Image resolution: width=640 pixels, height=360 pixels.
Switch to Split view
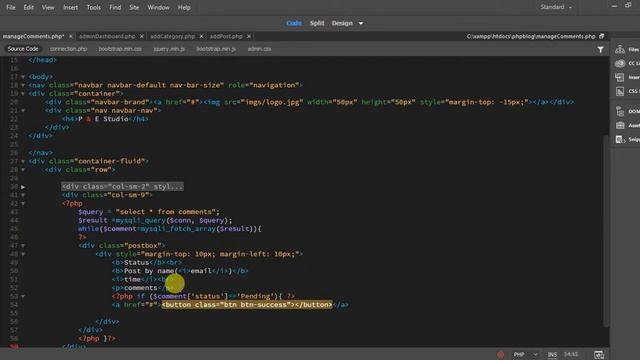317,23
